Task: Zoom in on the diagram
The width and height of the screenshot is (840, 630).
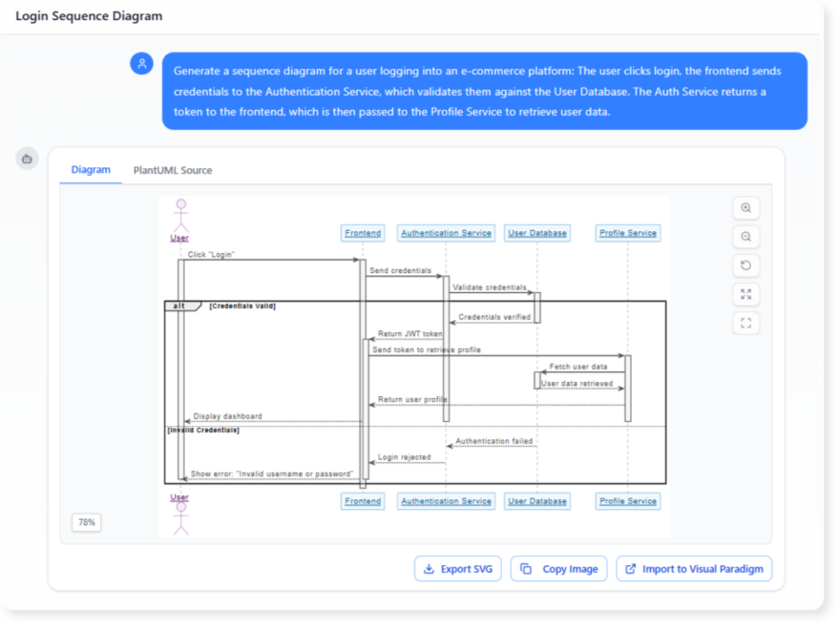Action: 745,207
